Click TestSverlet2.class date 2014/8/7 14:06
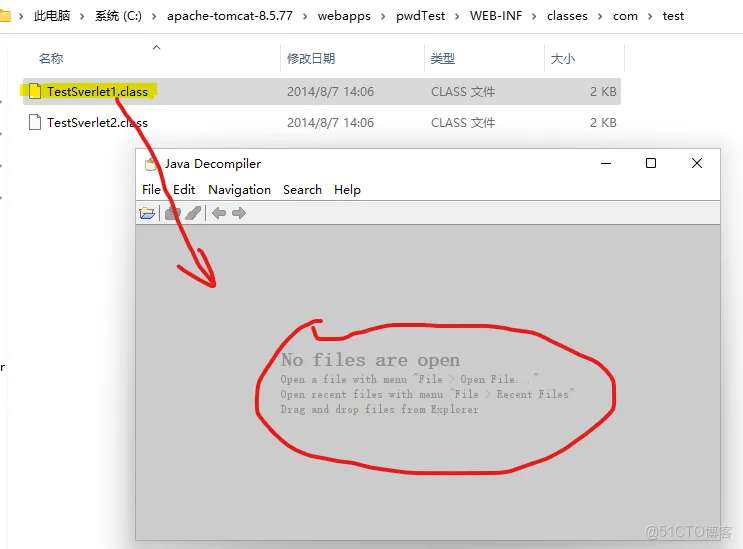The image size is (743, 549). coord(330,123)
